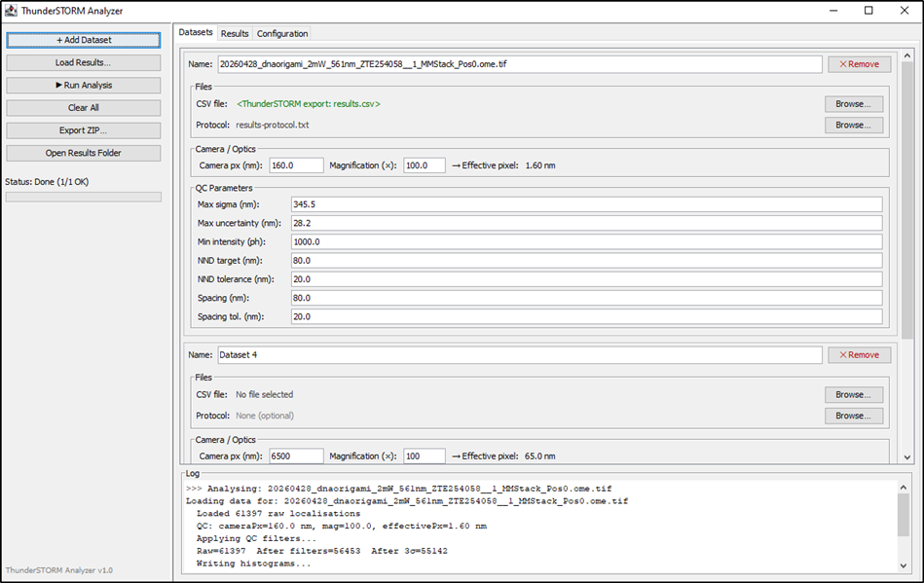Viewport: 924px width, 583px height.
Task: Click the 'Writing histograms...' log line
Action: [254, 564]
